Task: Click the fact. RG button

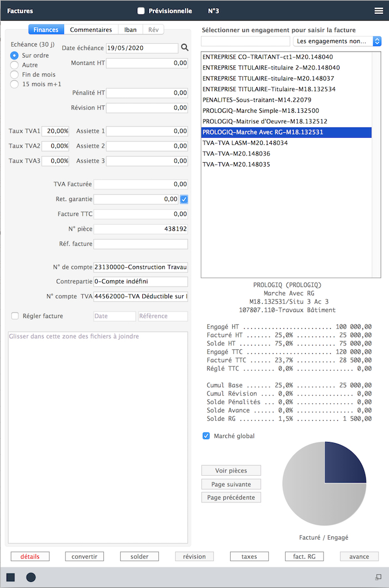Action: coord(304,556)
